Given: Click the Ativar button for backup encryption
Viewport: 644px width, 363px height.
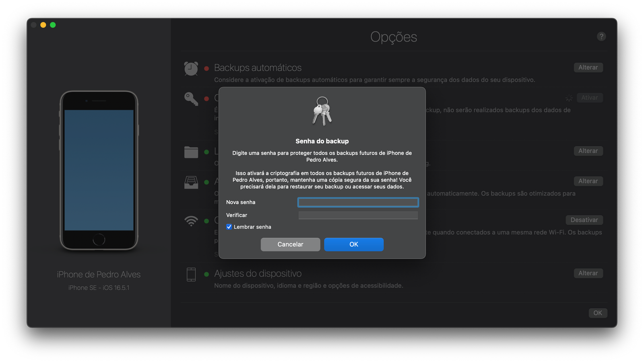Looking at the screenshot, I should 590,98.
